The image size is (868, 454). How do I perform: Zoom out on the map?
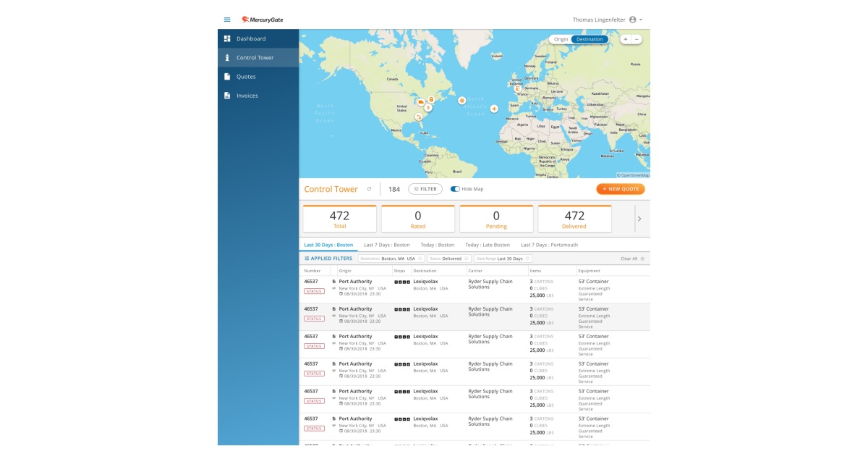[637, 39]
